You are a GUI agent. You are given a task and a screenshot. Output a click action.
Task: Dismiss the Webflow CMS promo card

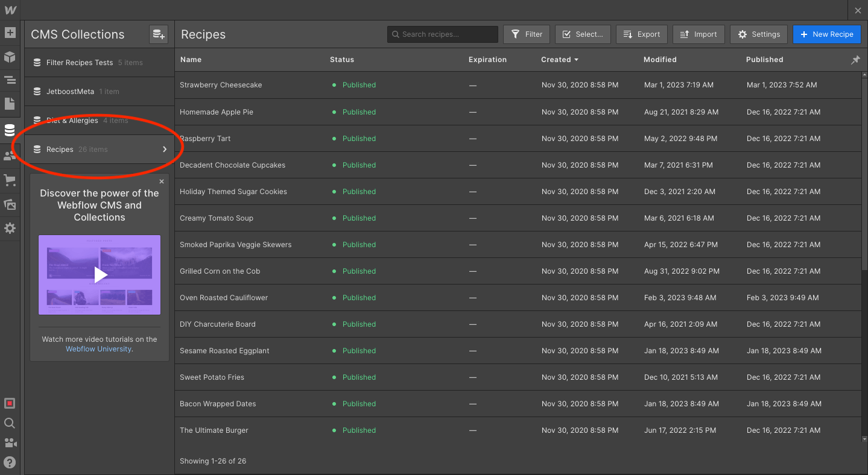coord(161,181)
